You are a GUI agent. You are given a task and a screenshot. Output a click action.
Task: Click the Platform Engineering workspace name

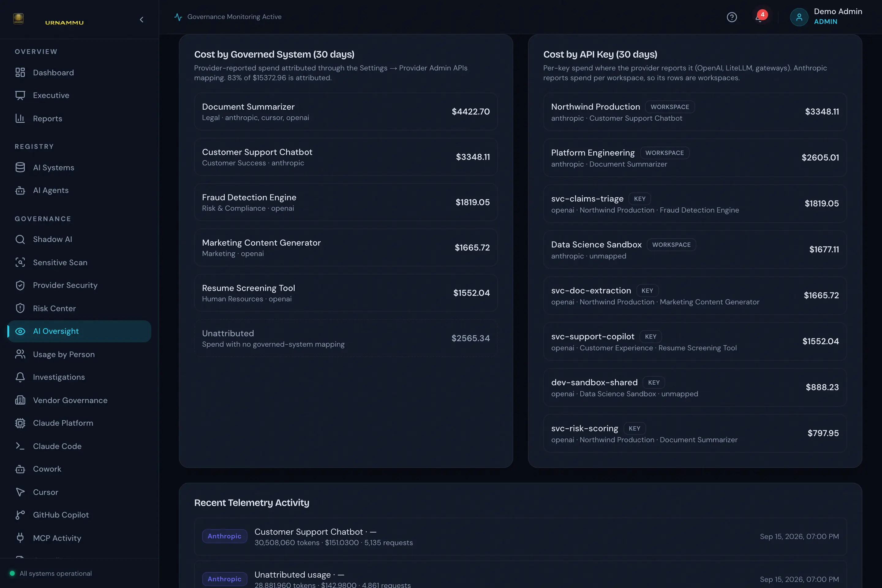click(x=593, y=153)
